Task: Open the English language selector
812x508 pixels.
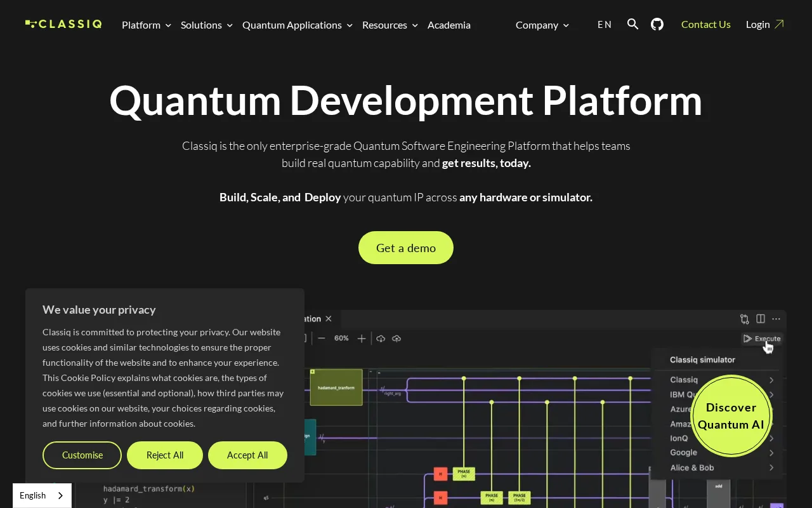Action: 42,495
